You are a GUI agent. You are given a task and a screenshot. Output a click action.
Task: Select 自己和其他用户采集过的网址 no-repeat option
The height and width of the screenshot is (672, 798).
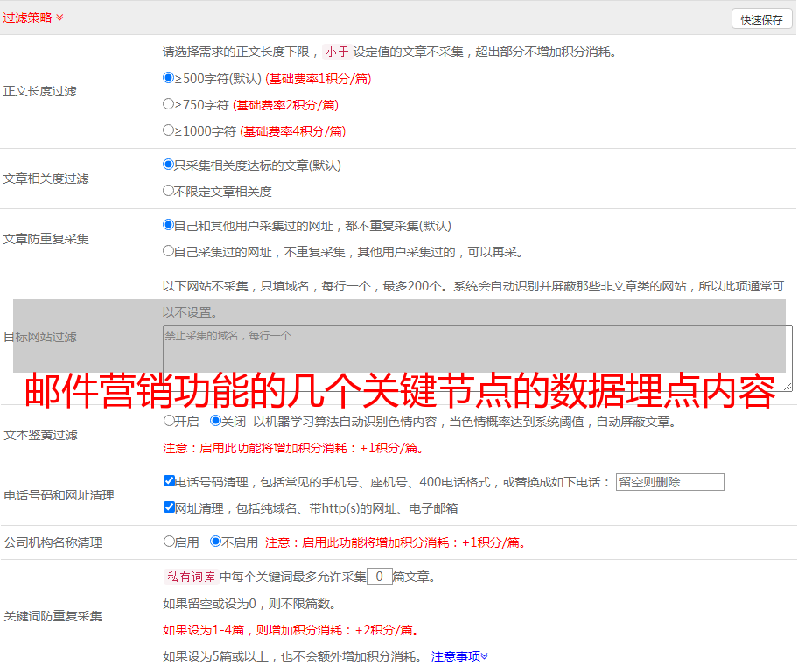(169, 225)
